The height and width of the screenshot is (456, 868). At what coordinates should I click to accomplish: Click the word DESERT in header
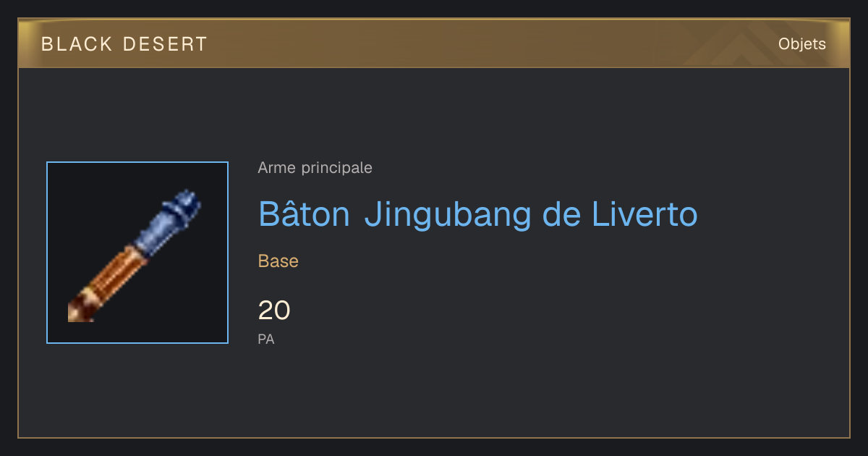coord(165,44)
